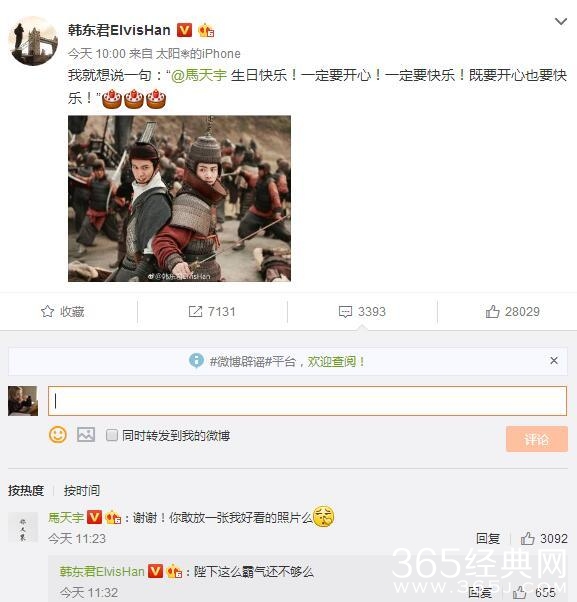Like the reply with 655 likes
Image resolution: width=577 pixels, height=602 pixels.
(519, 592)
